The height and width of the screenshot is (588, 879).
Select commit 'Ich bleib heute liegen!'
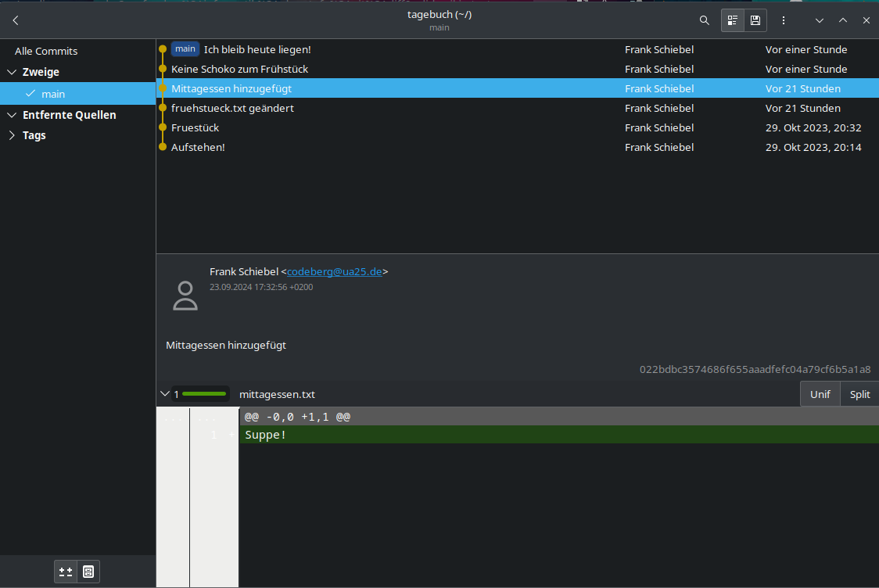[x=517, y=49]
